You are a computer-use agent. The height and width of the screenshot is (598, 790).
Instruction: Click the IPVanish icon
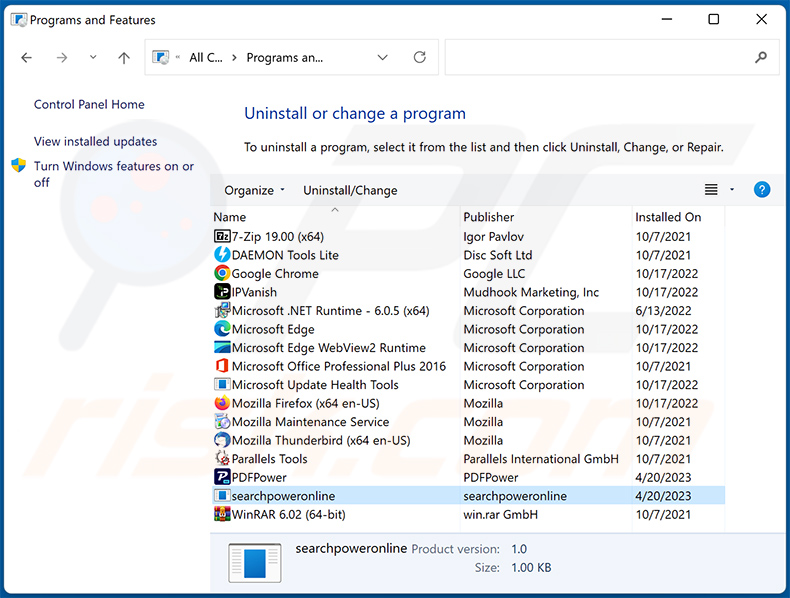(x=222, y=292)
